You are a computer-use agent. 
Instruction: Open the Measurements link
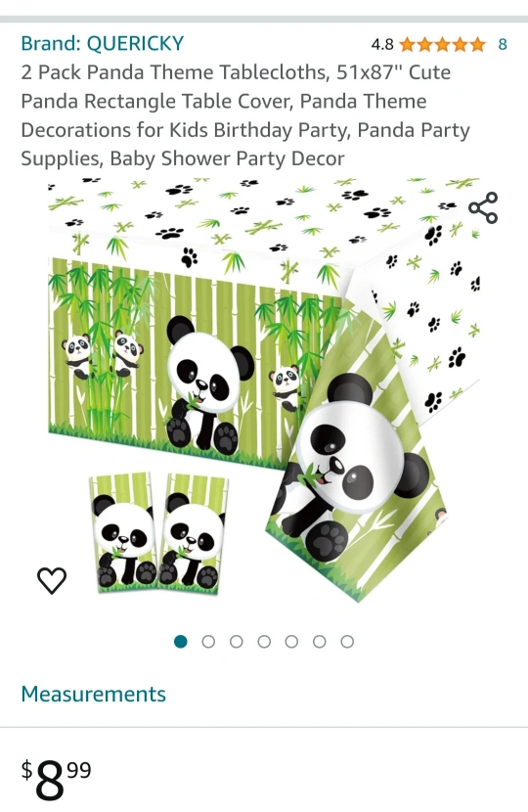(x=93, y=694)
